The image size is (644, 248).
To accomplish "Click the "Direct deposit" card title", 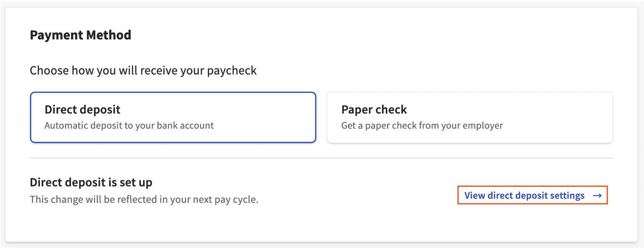I will pos(83,110).
